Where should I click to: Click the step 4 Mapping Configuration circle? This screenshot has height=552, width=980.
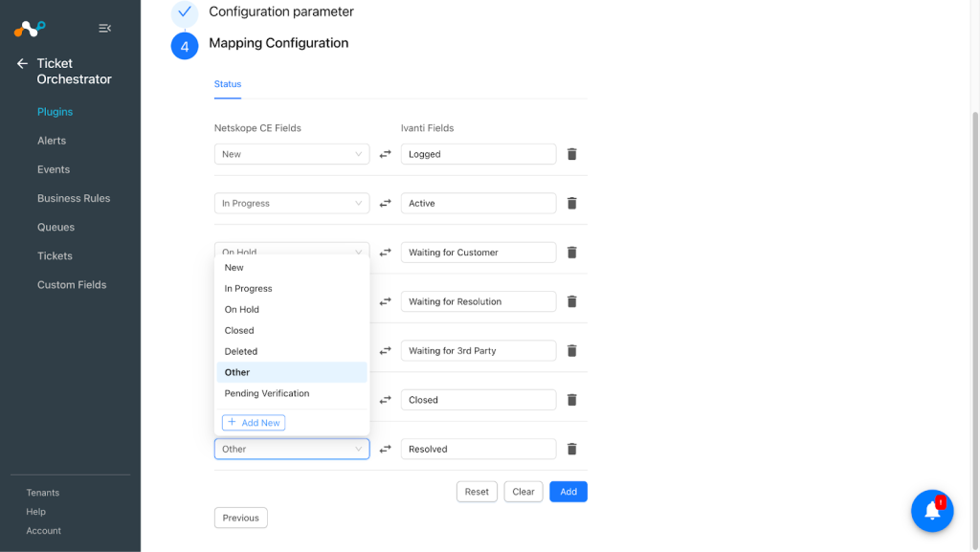point(185,46)
